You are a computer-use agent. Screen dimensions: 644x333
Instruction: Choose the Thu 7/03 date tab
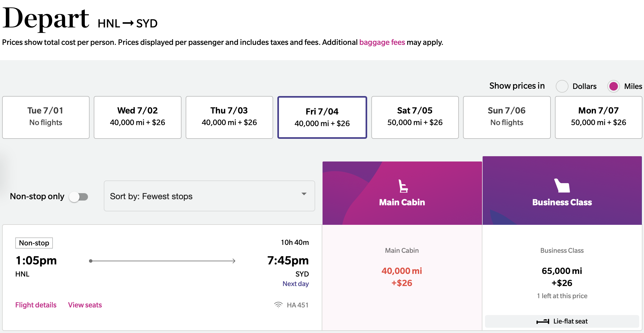point(229,117)
